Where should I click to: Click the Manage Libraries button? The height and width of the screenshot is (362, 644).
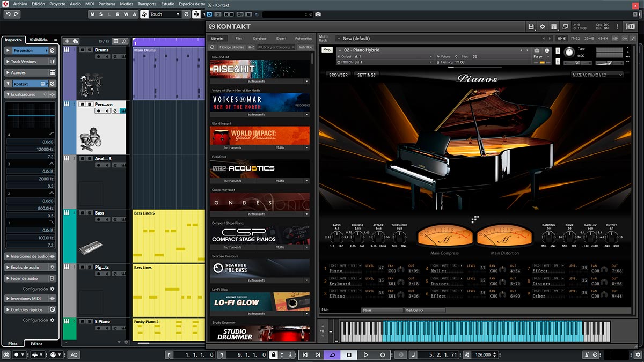coord(232,47)
